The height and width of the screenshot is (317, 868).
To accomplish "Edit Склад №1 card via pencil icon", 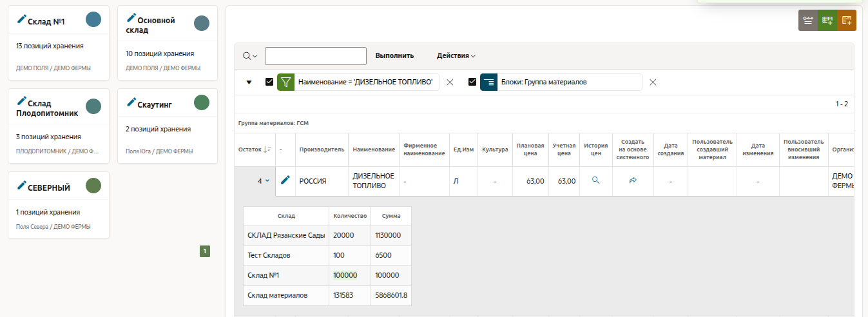I will [21, 20].
